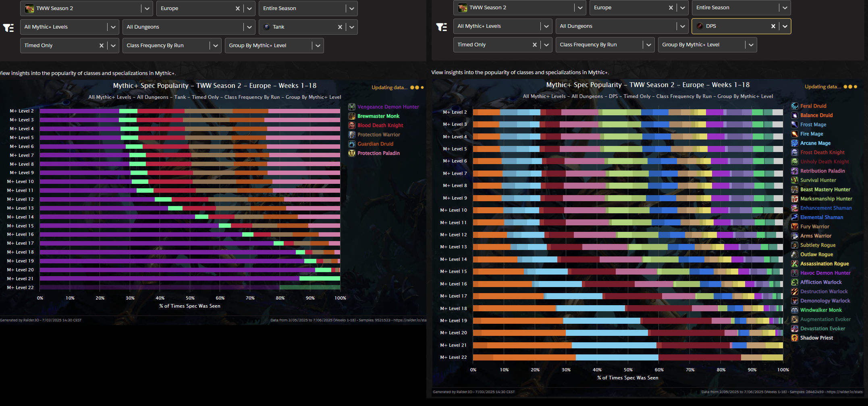This screenshot has width=868, height=406.
Task: Click orange Balance Druid bar at M+ Level 20
Action: coord(523,333)
